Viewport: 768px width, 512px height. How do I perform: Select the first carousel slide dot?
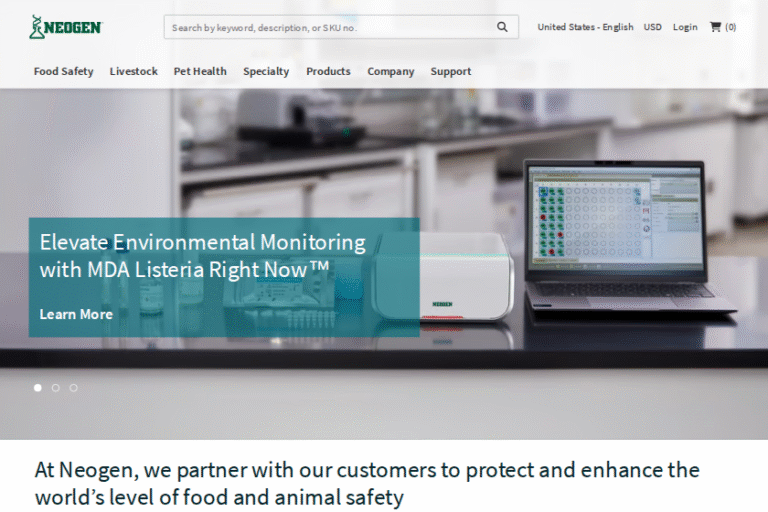38,387
